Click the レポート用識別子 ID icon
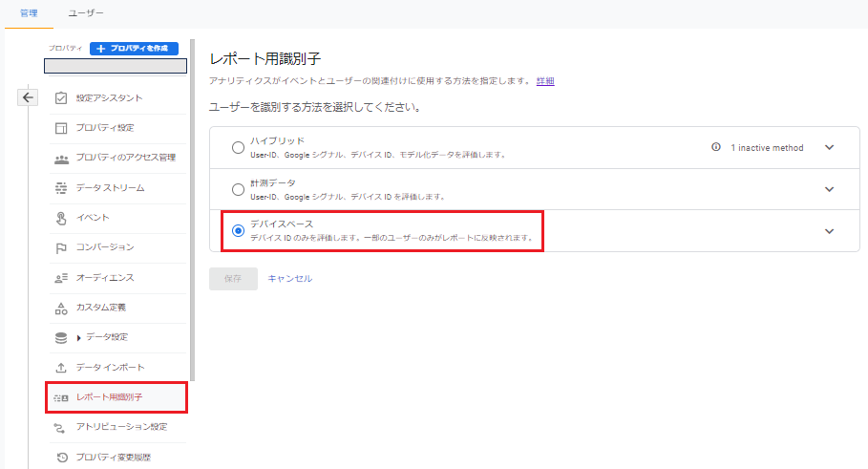Screen dimensions: 868x469 point(61,397)
